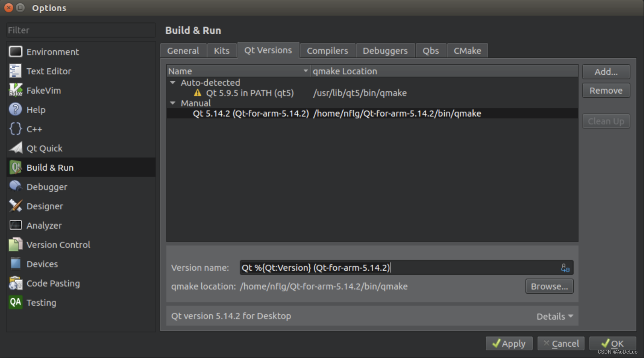Open the Devices category icon
The height and width of the screenshot is (358, 644).
pos(16,264)
